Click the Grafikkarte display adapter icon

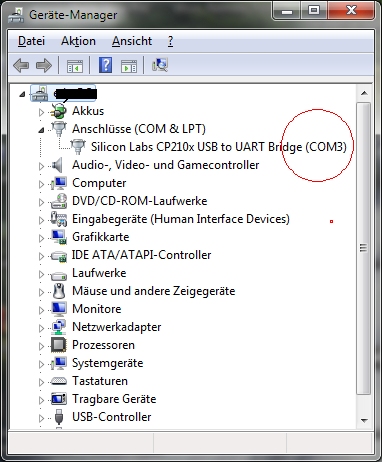59,237
